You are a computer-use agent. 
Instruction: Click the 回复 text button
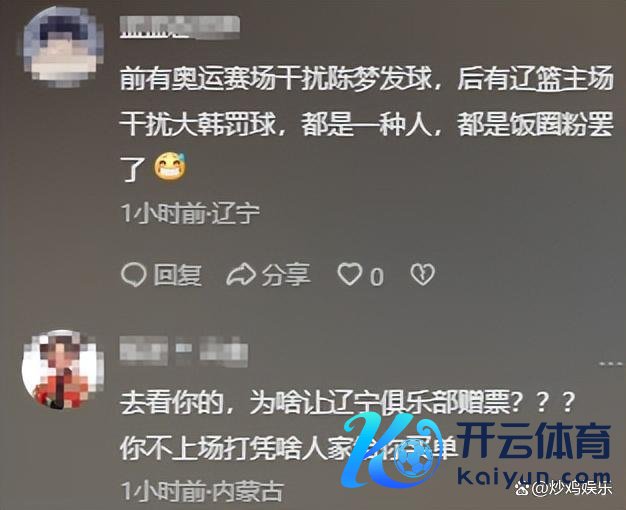point(178,275)
